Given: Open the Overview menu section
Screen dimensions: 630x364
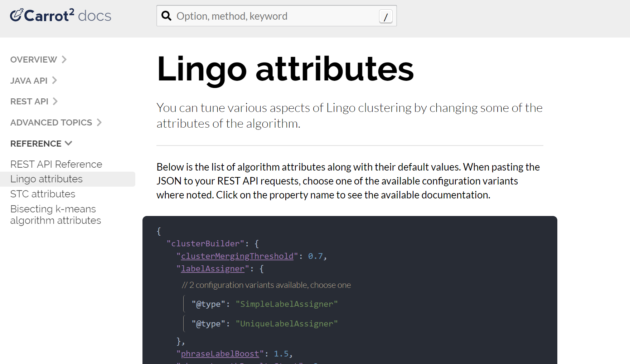Looking at the screenshot, I should [34, 60].
